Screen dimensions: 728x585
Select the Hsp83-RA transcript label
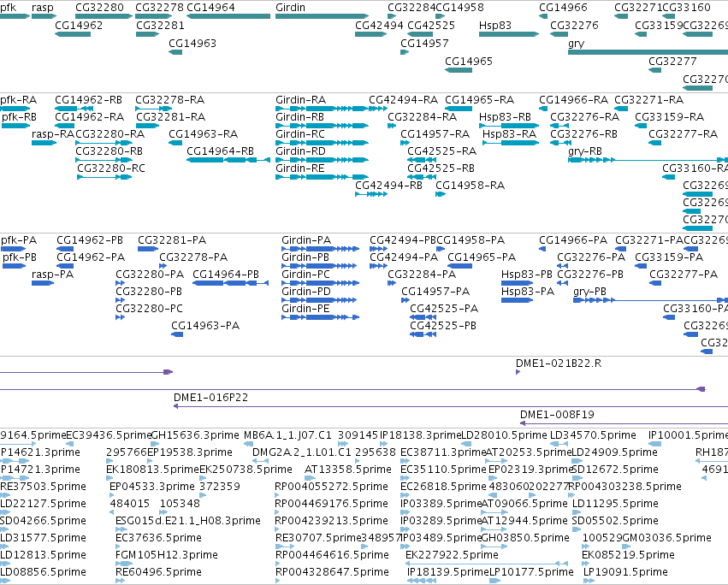509,134
